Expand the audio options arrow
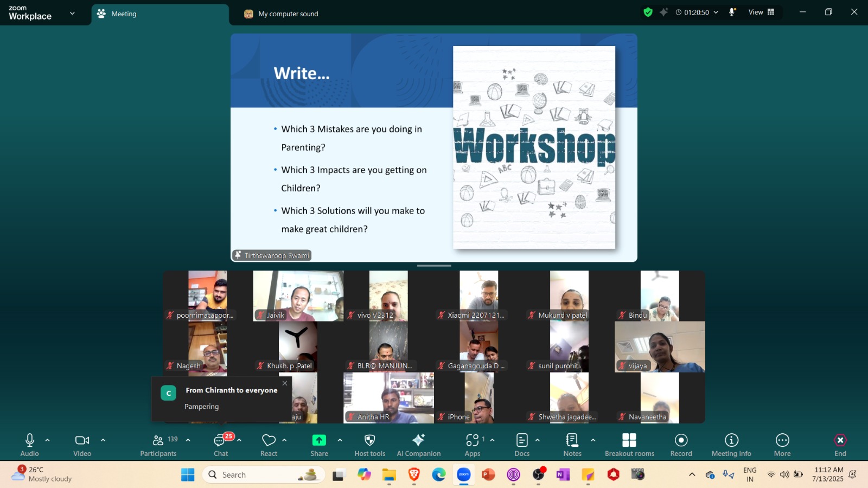This screenshot has height=488, width=868. [x=48, y=440]
